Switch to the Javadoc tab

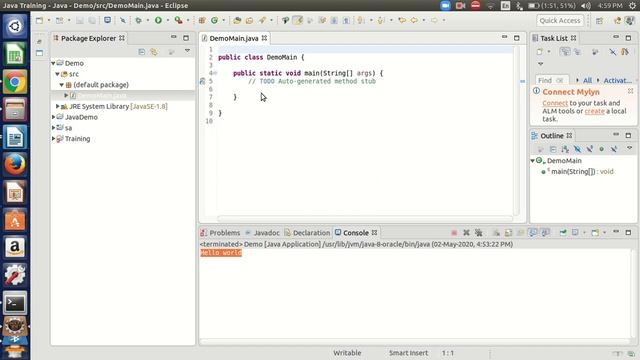coord(262,233)
